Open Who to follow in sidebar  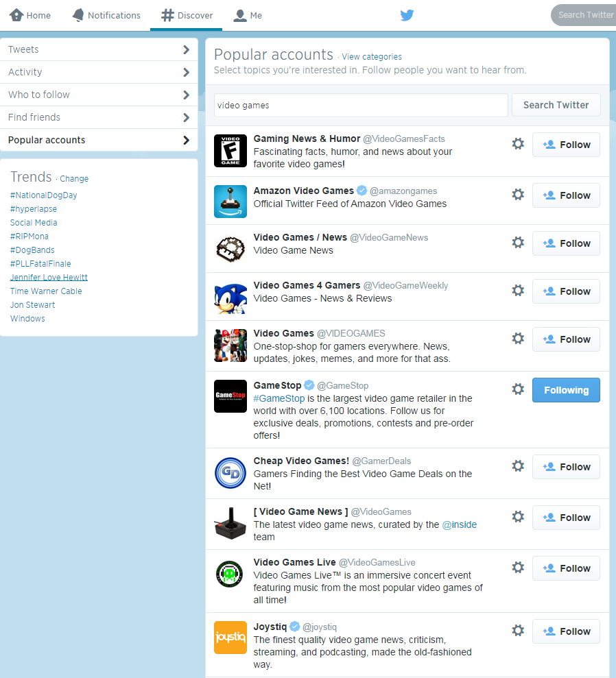pyautogui.click(x=99, y=95)
